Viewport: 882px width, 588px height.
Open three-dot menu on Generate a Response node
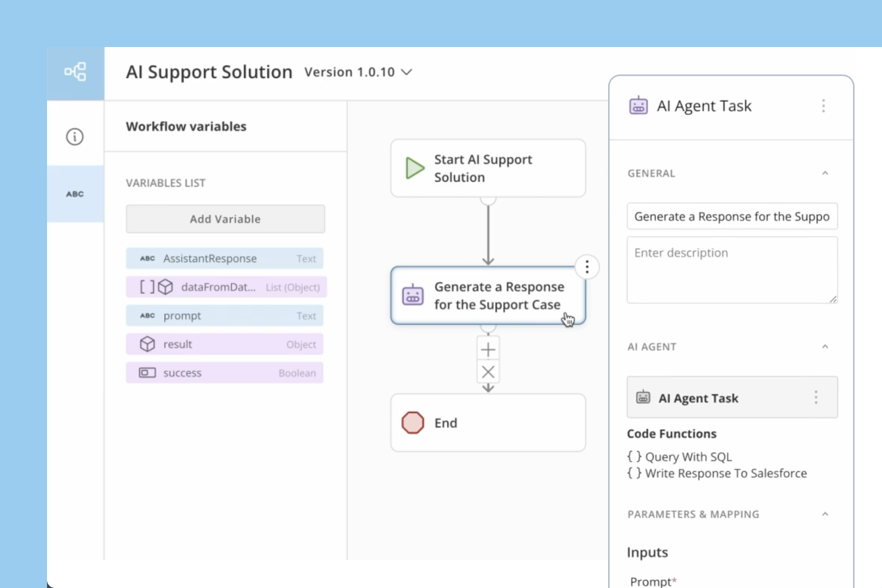(x=587, y=267)
